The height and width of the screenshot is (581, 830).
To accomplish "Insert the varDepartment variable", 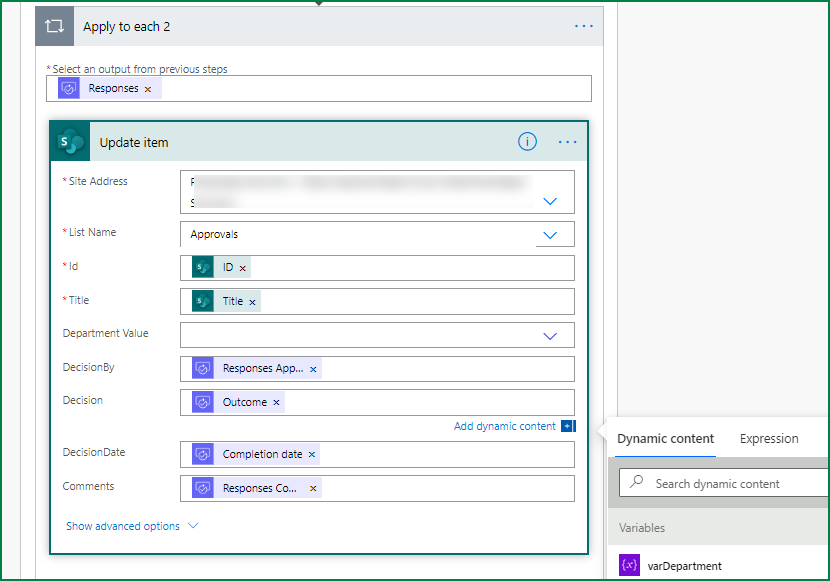I will 684,566.
